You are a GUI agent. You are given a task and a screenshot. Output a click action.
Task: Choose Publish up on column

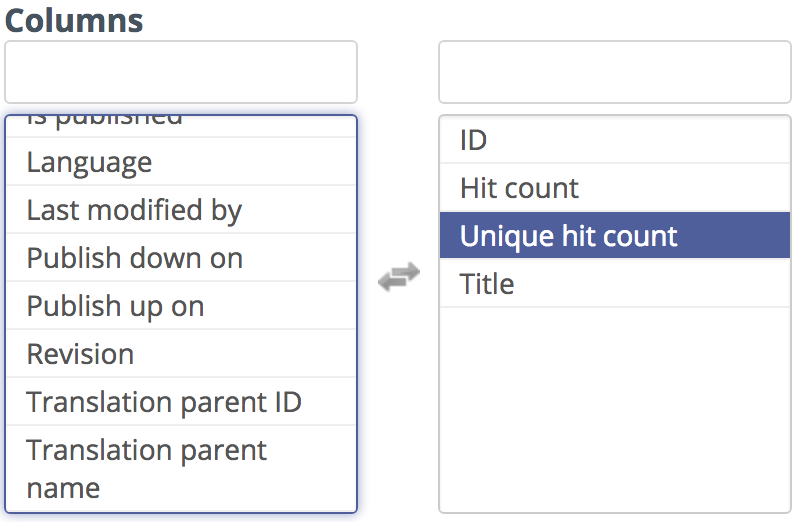tap(181, 306)
